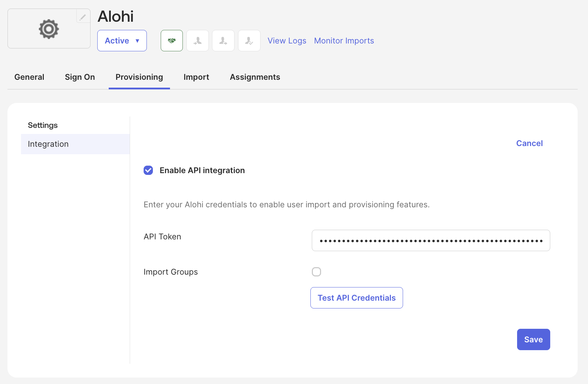Click the Alohi application title
The width and height of the screenshot is (588, 384).
pos(116,16)
